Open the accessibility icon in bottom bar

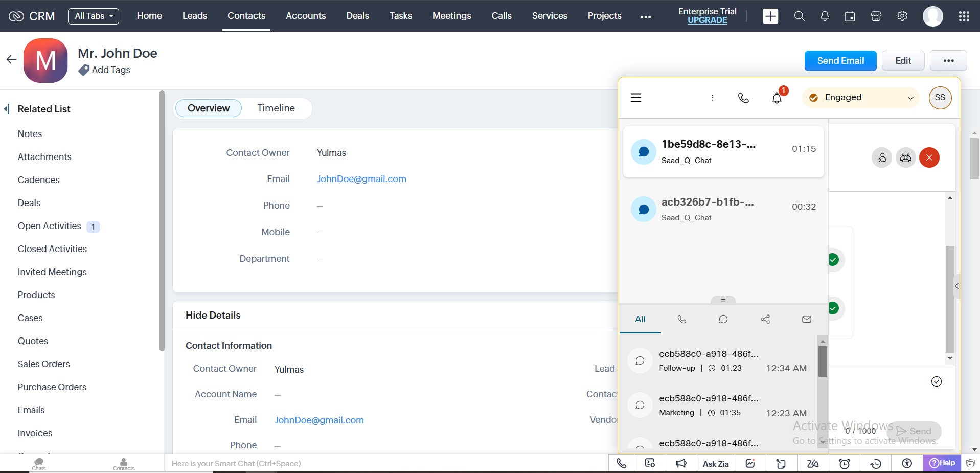[x=907, y=463]
